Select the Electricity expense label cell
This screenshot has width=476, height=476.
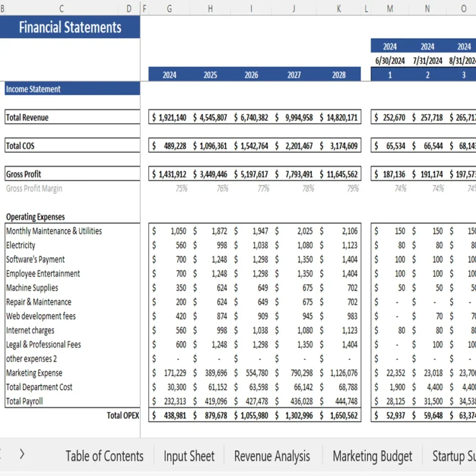(x=20, y=245)
